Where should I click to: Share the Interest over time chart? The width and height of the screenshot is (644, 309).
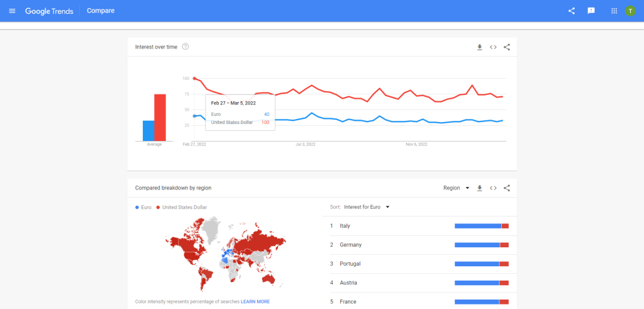506,47
